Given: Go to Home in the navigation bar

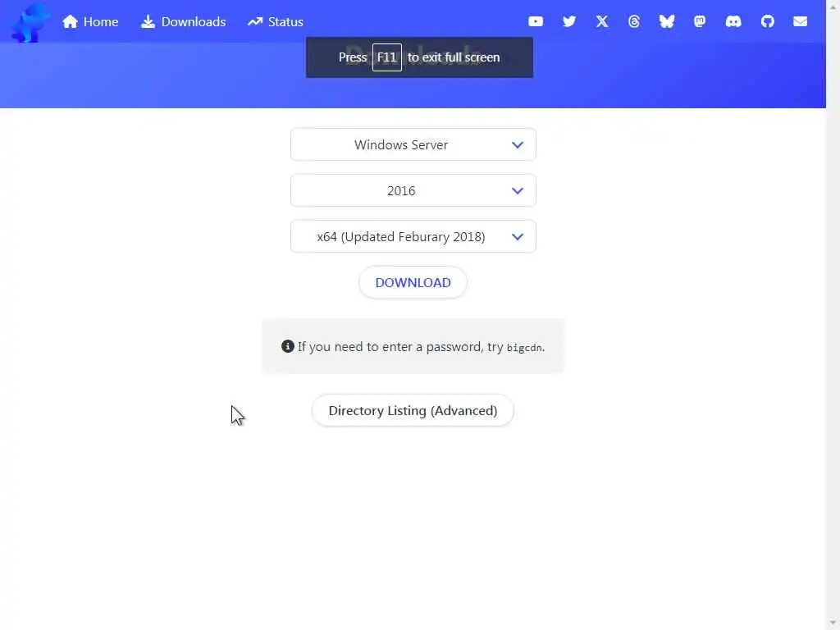Looking at the screenshot, I should click(90, 21).
